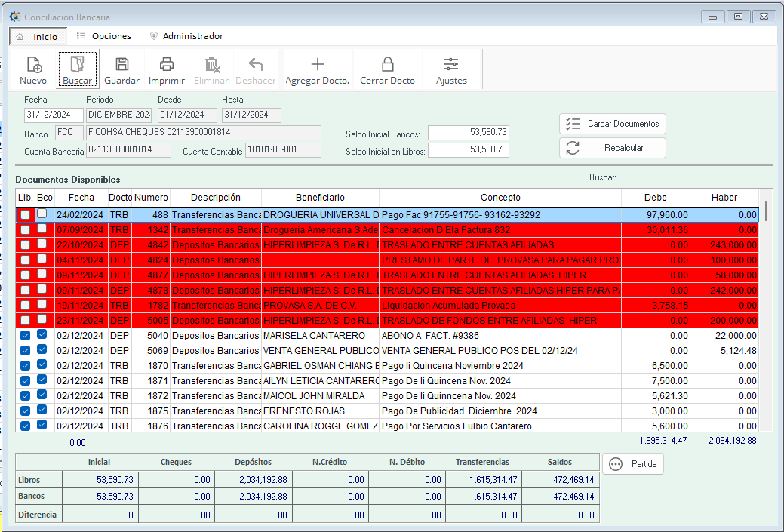Open the Ajustes settings icon

(451, 66)
